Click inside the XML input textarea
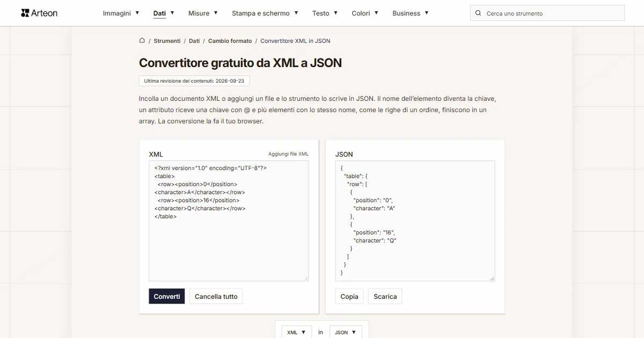 pos(229,221)
